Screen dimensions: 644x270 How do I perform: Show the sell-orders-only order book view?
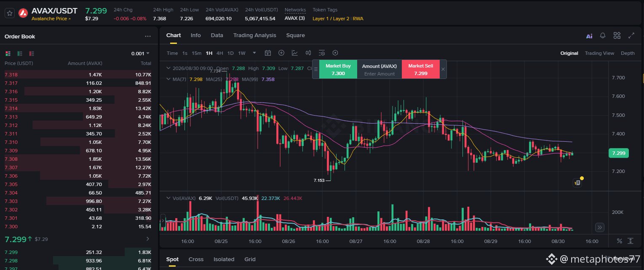32,54
